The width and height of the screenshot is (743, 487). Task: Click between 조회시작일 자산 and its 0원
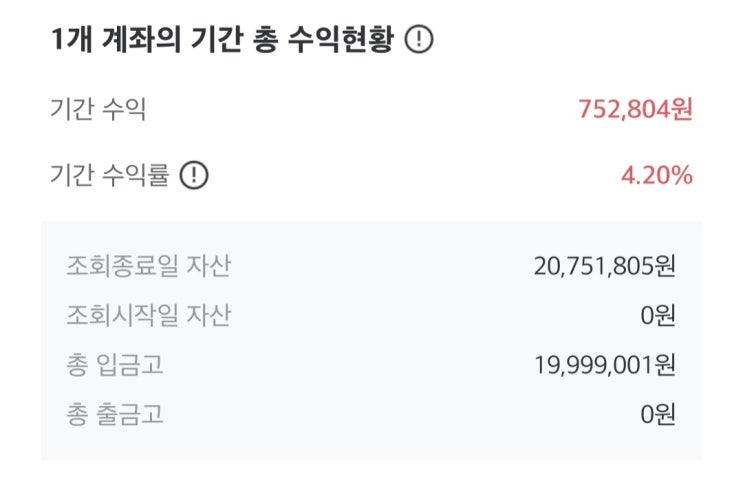[430, 316]
